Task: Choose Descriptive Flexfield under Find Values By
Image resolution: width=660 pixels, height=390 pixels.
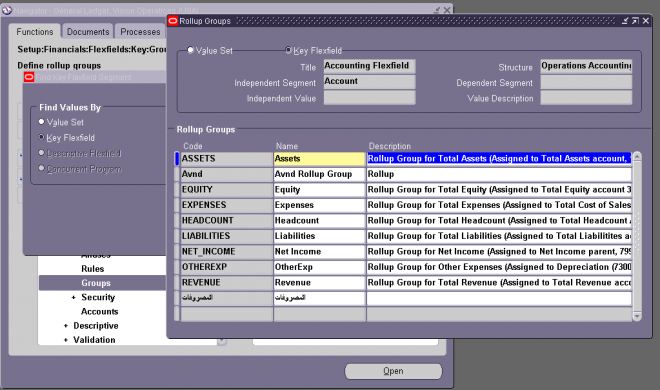Action: (41, 153)
